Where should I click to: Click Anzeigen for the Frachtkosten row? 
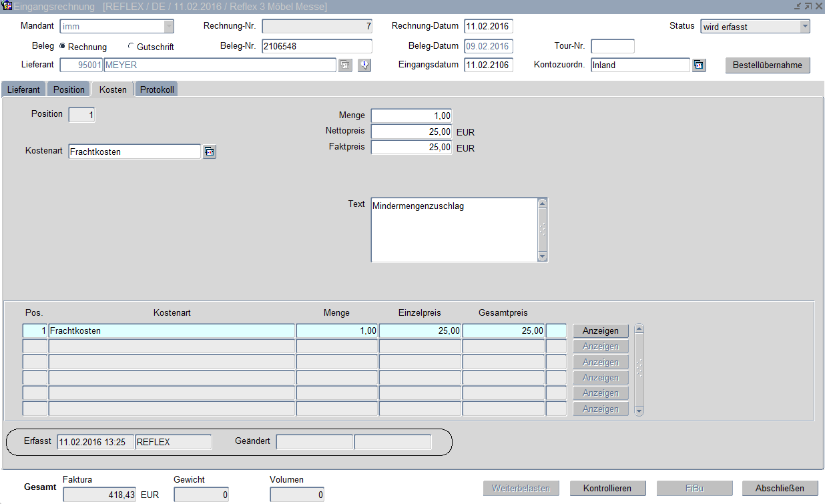(600, 331)
